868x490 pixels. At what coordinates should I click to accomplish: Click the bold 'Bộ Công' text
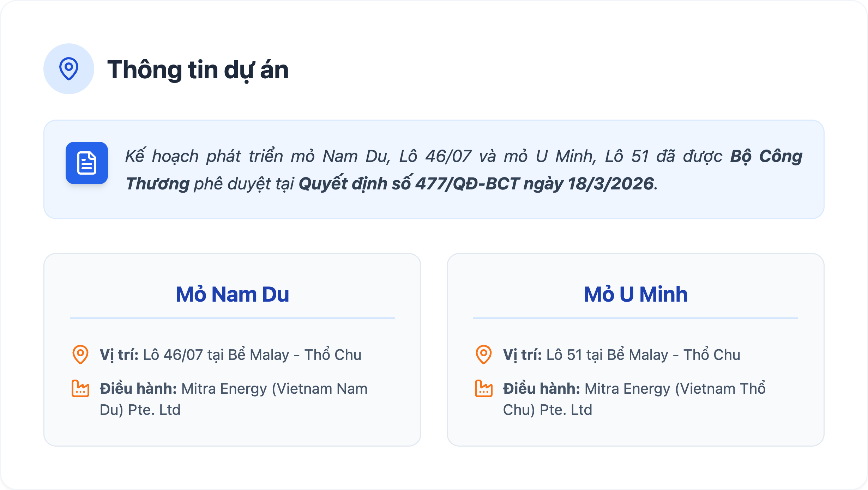[x=766, y=156]
